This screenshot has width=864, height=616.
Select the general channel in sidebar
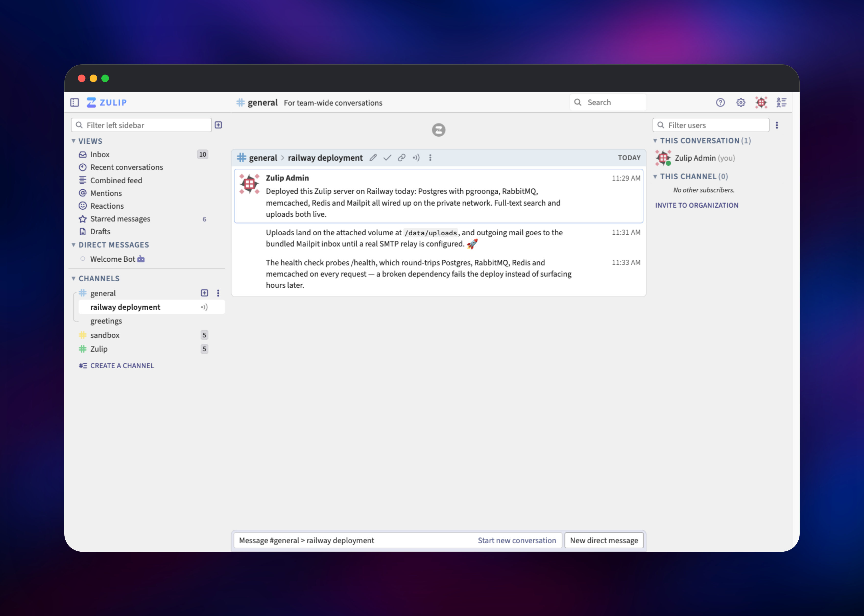pyautogui.click(x=103, y=293)
